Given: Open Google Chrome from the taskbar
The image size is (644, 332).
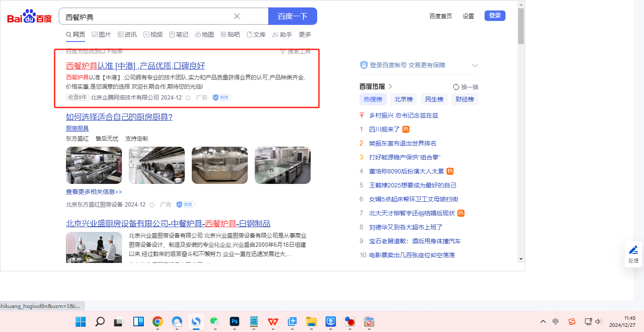Looking at the screenshot, I should [158, 322].
